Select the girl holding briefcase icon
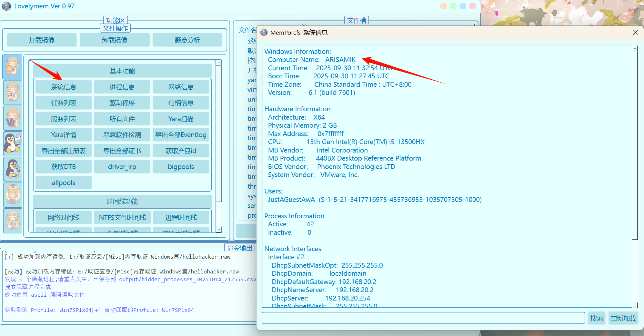 (12, 195)
